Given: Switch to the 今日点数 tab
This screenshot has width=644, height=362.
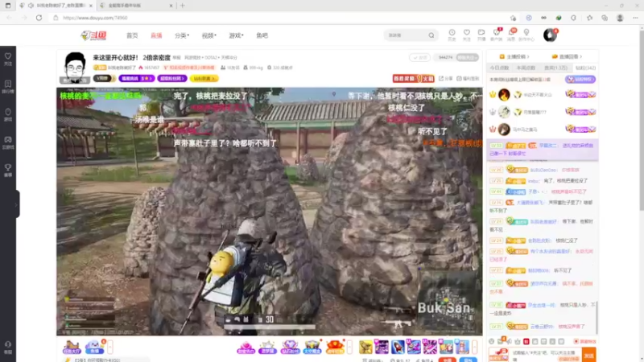Looking at the screenshot, I should pyautogui.click(x=499, y=68).
